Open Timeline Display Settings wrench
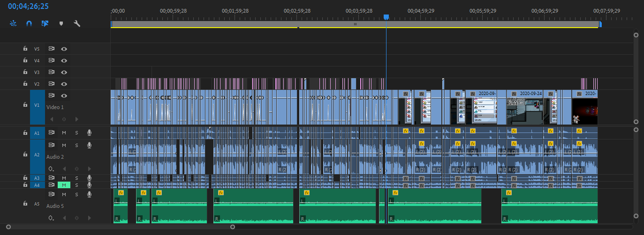The width and height of the screenshot is (644, 235). click(77, 23)
